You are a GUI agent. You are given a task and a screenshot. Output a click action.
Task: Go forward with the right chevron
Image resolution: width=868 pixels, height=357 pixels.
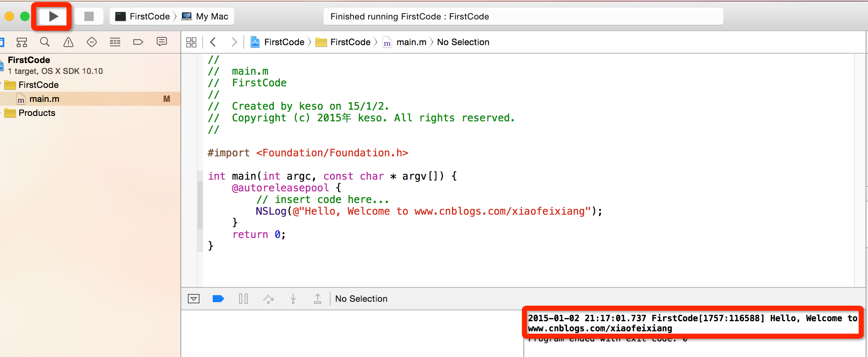(234, 42)
